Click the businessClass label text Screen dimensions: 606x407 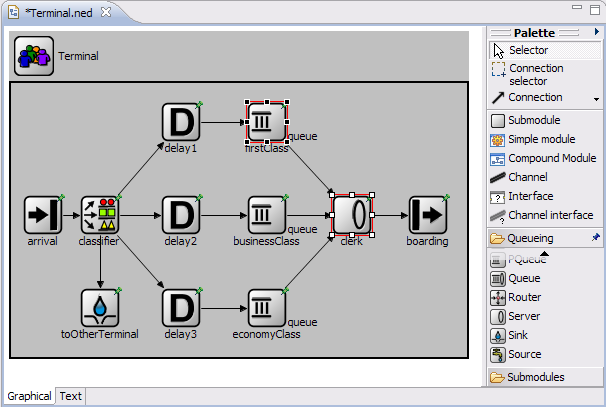pos(266,241)
